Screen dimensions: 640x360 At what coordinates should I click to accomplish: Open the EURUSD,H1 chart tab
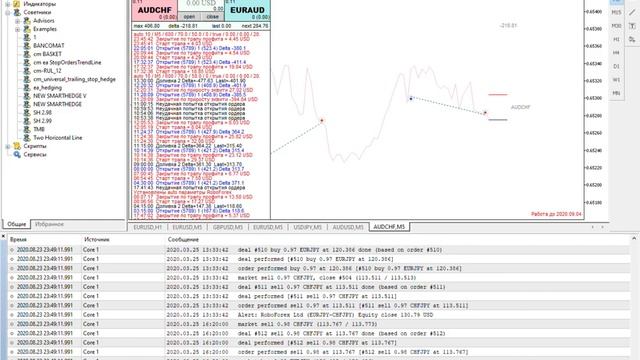[x=148, y=227]
